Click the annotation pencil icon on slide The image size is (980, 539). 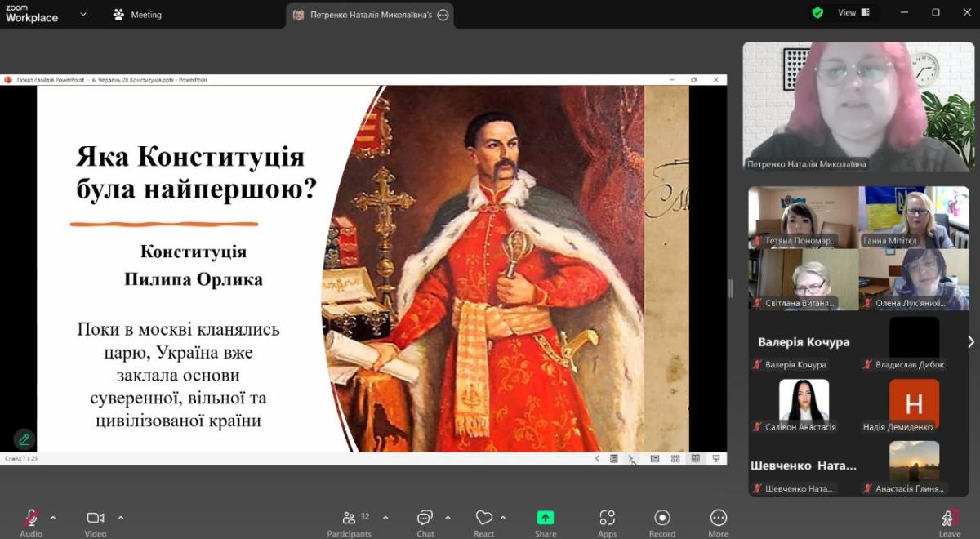(24, 439)
